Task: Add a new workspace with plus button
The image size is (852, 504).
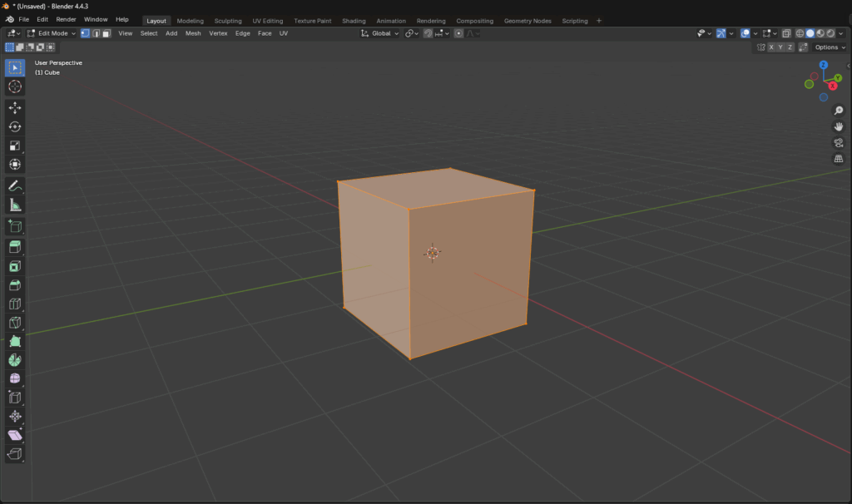Action: click(x=599, y=21)
